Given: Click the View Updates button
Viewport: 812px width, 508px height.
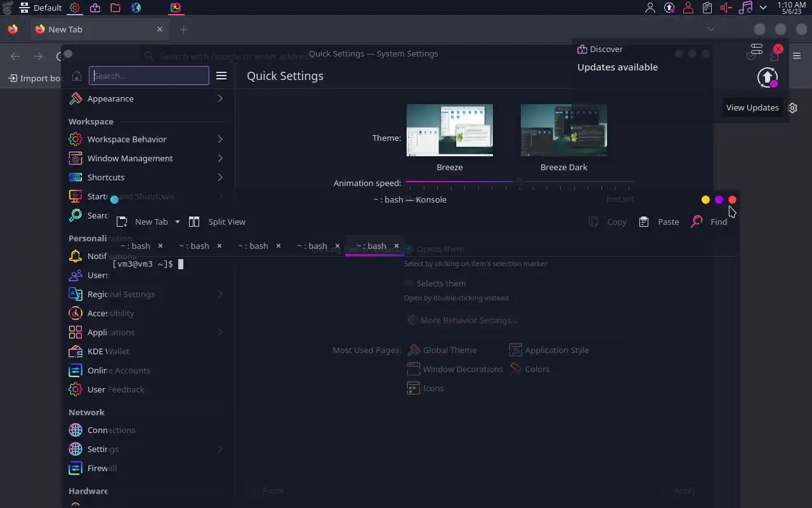Looking at the screenshot, I should tap(752, 107).
